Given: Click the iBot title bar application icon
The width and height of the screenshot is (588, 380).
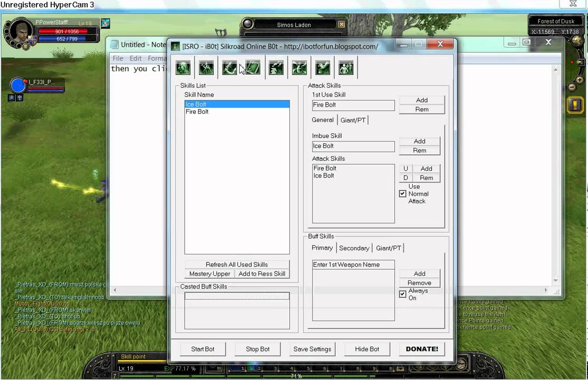Looking at the screenshot, I should point(175,46).
